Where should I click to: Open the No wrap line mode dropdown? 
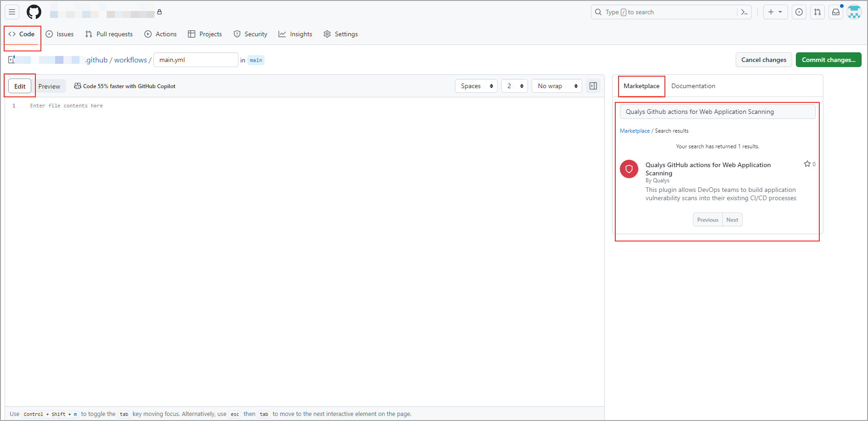click(x=557, y=86)
